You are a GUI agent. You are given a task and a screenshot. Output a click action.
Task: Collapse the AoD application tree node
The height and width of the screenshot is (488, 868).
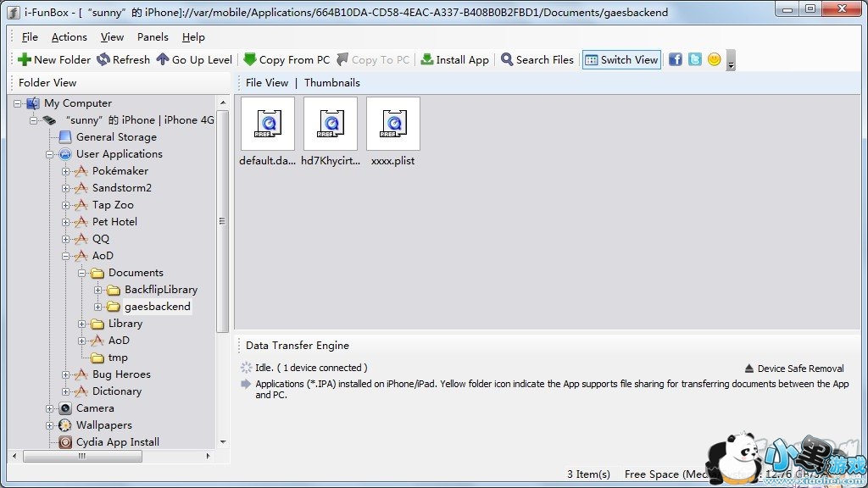click(66, 256)
